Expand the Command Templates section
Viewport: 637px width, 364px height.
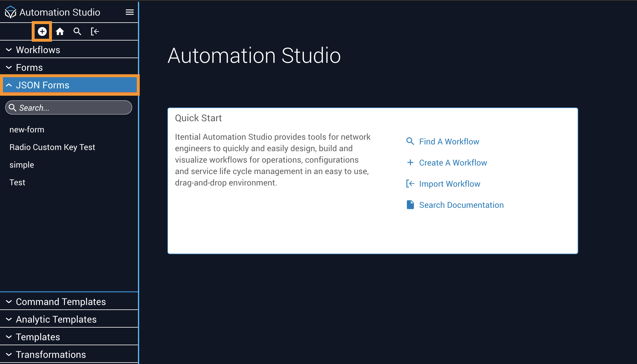click(61, 302)
